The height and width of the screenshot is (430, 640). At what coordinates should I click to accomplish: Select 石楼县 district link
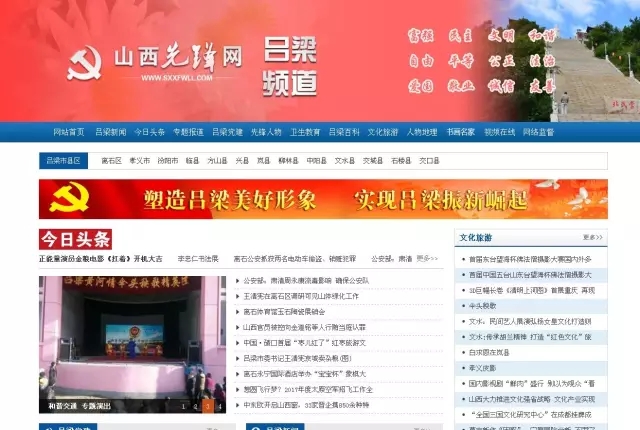(401, 161)
